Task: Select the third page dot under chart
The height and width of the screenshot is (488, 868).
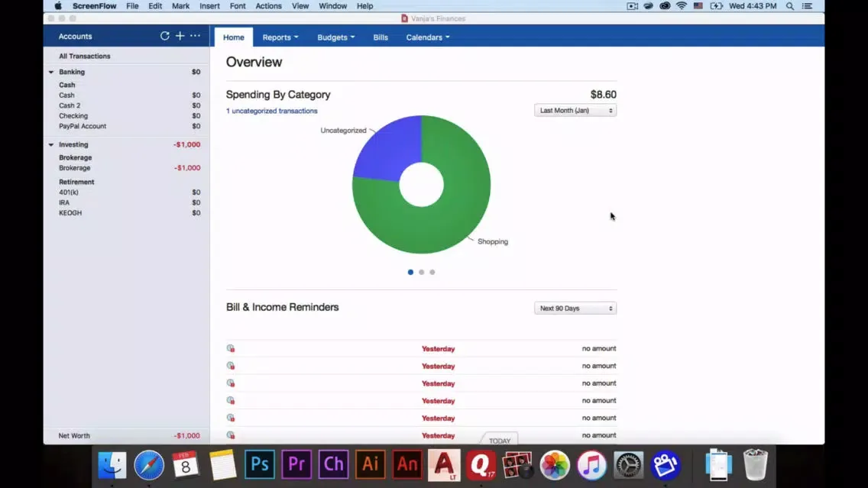Action: pos(432,272)
